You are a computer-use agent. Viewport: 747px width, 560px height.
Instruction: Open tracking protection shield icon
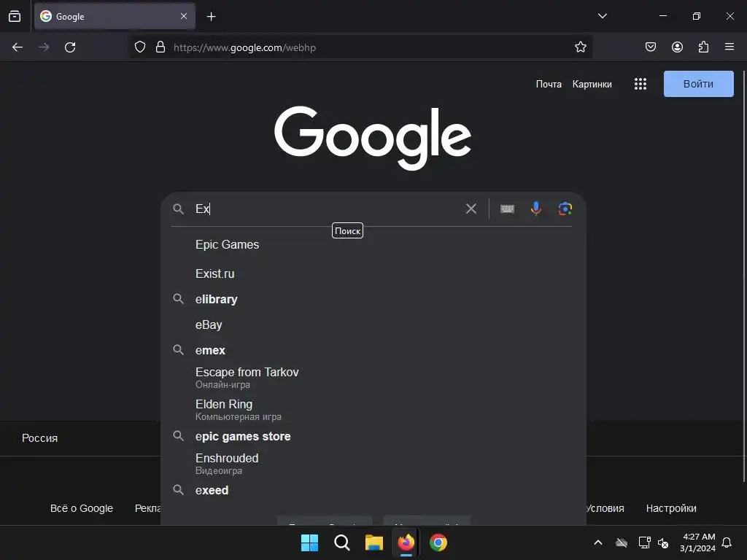coord(139,47)
